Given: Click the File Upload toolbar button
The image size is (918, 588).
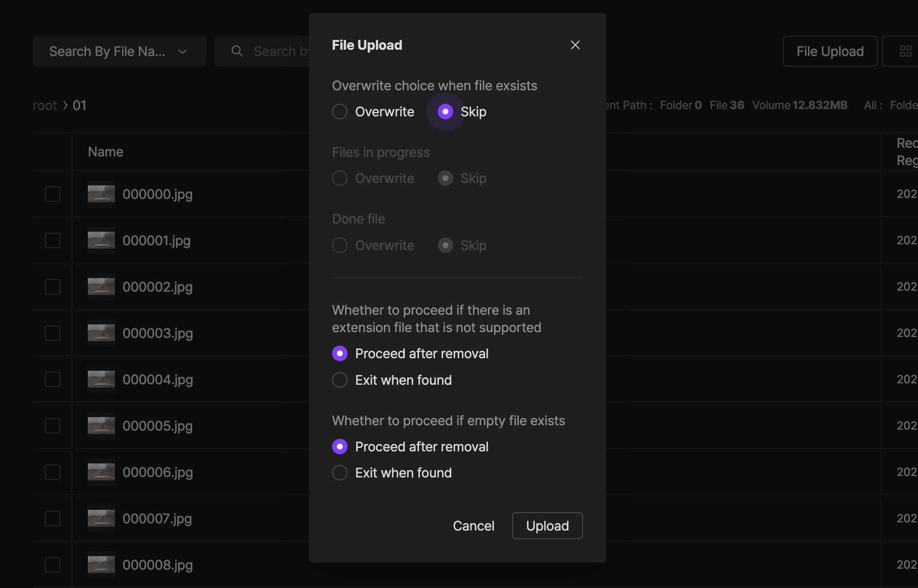Looking at the screenshot, I should click(x=830, y=51).
